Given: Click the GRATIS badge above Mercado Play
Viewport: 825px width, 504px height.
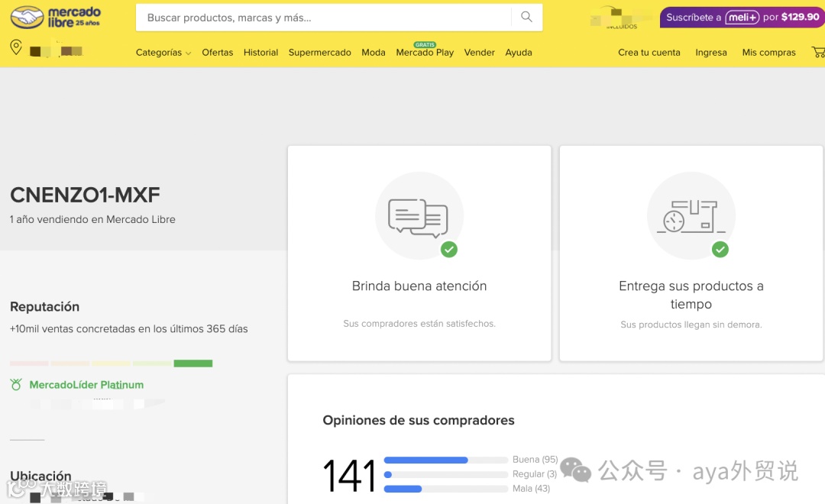Looking at the screenshot, I should [425, 45].
